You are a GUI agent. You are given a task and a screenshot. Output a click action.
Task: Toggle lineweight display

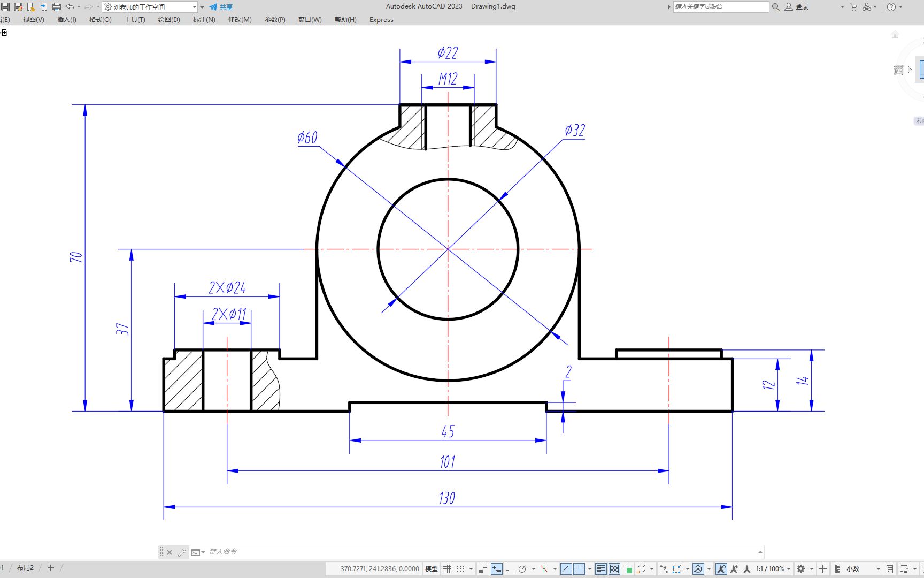click(601, 569)
